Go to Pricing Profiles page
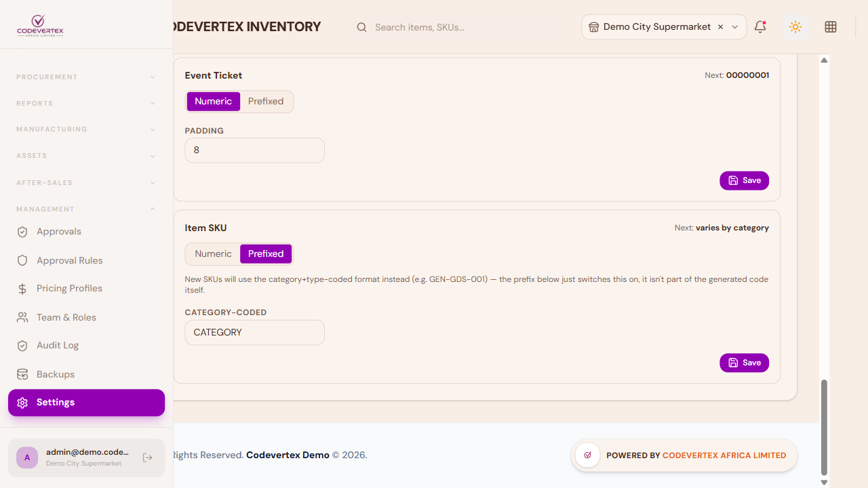 [x=86, y=289]
